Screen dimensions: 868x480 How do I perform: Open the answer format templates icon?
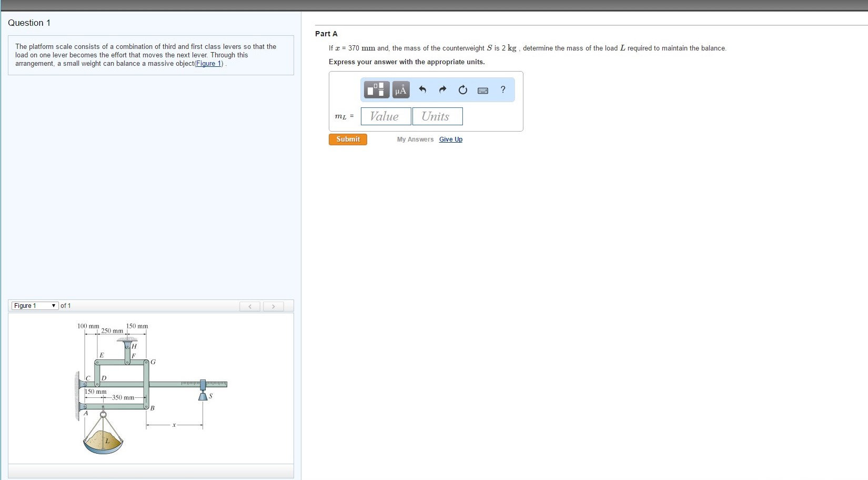(376, 89)
